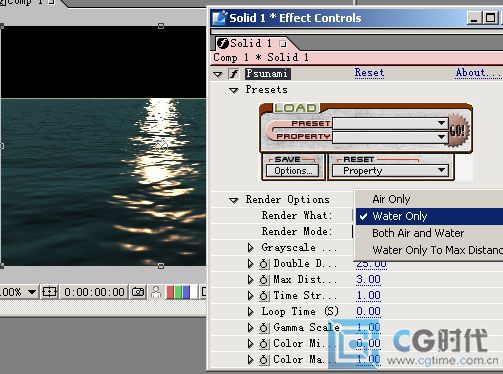The height and width of the screenshot is (374, 503).
Task: Expand the Gamma Scale property
Action: tap(251, 328)
